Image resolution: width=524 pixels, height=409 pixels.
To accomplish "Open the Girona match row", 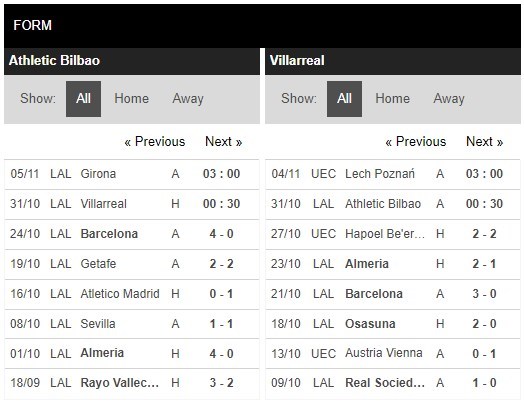I will [132, 174].
